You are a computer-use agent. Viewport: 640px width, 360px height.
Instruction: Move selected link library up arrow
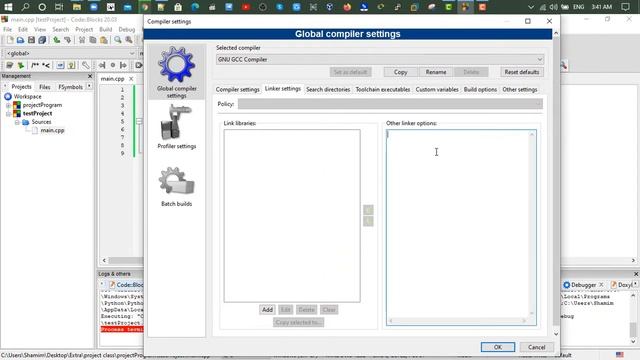coord(368,210)
